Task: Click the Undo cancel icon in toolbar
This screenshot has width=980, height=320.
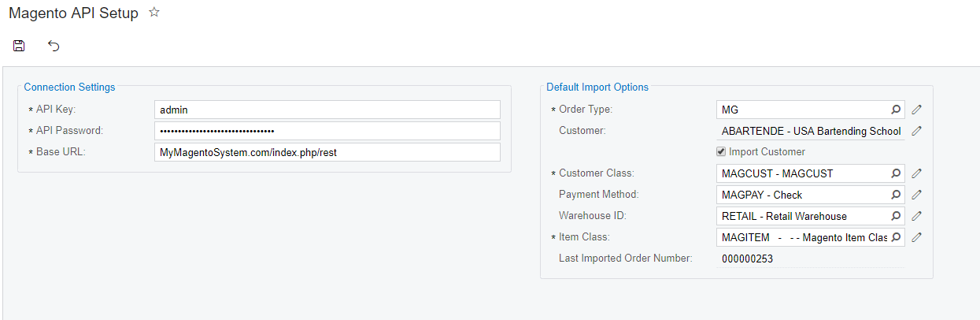Action: pos(54,46)
